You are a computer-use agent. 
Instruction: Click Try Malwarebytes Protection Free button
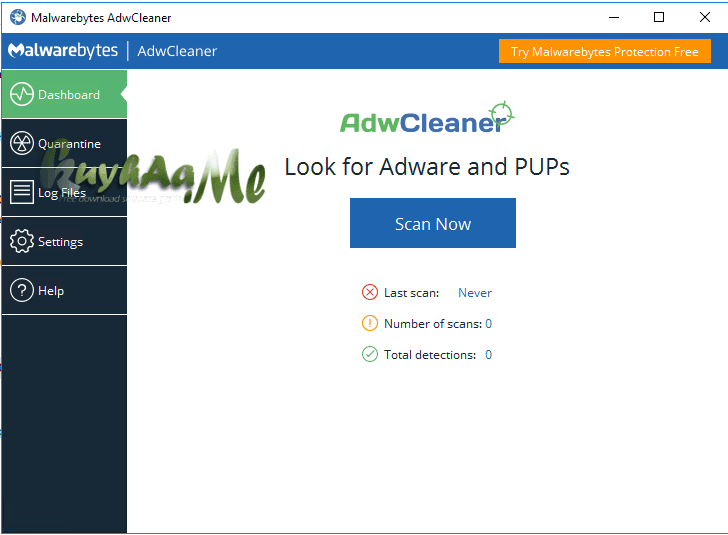click(604, 52)
